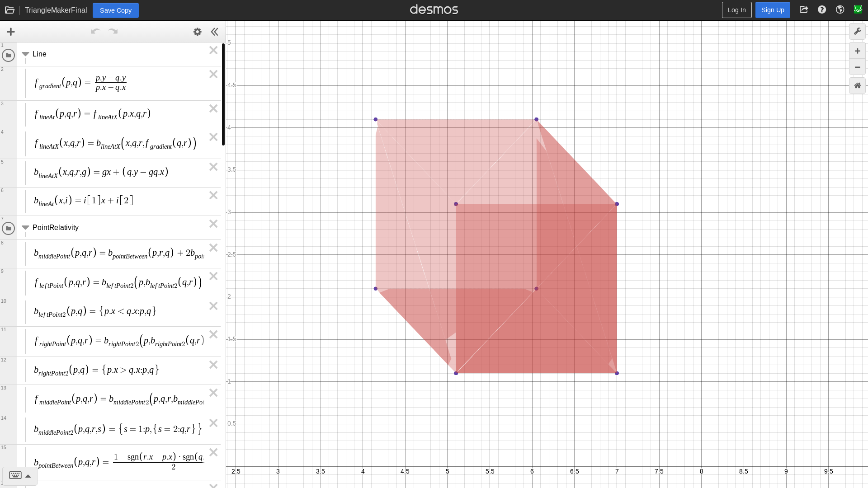Delete the f gradient expression
The width and height of the screenshot is (868, 488).
pyautogui.click(x=213, y=74)
